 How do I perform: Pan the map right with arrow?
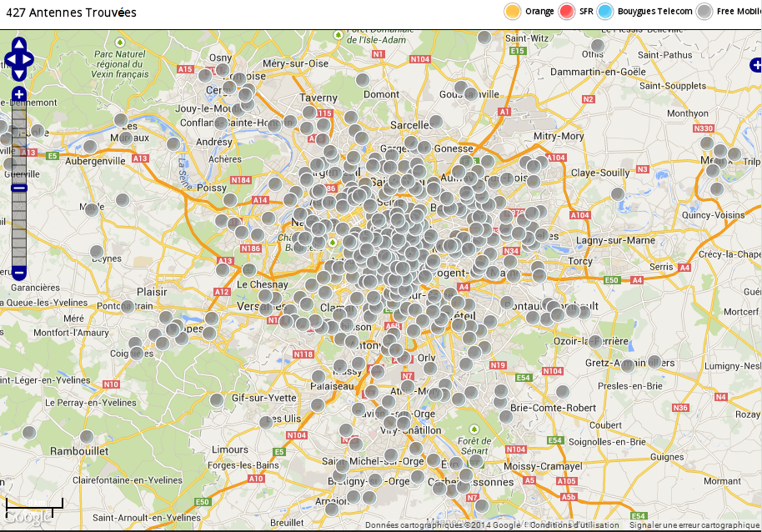[28, 59]
